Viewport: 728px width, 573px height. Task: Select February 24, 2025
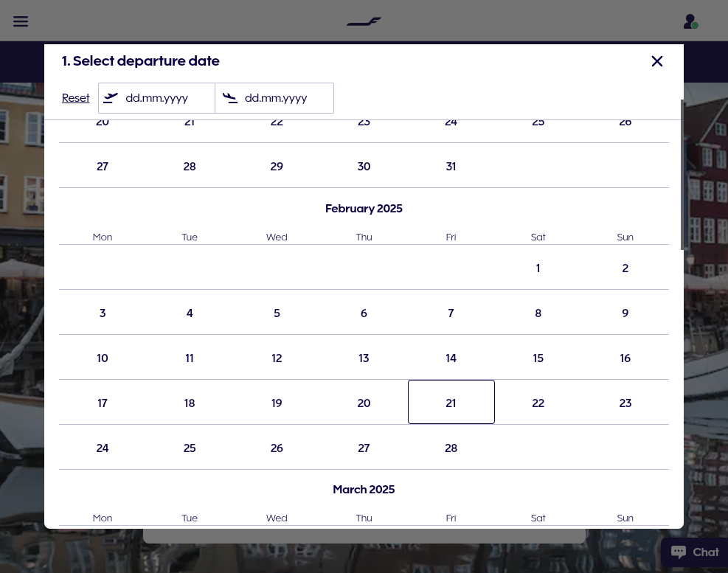coord(102,448)
